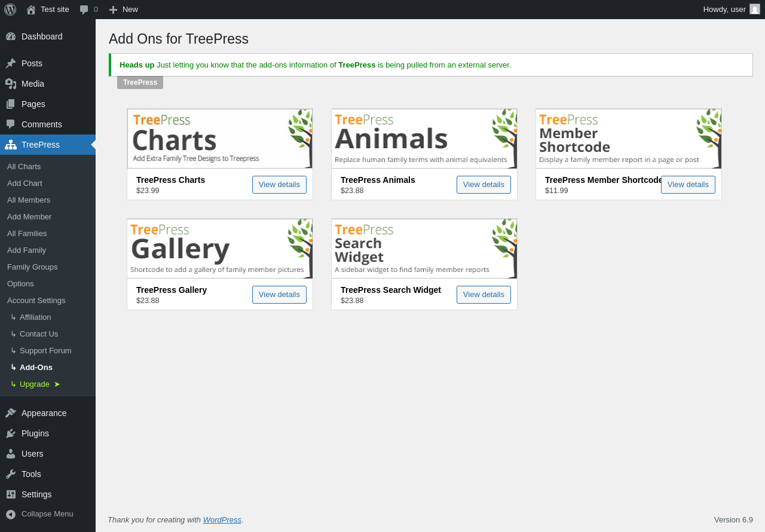Open the Test site home icon
This screenshot has height=532, width=765.
pyautogui.click(x=31, y=10)
